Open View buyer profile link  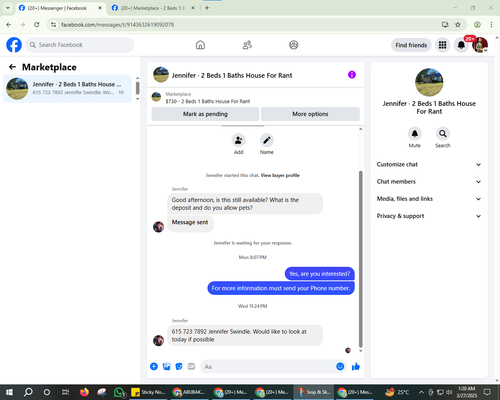click(280, 175)
